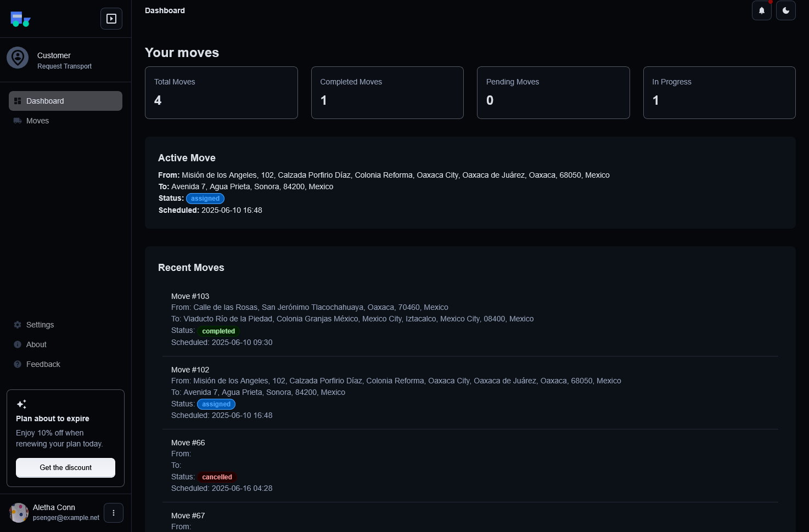Collapse the sidebar panel toggle

(x=111, y=19)
